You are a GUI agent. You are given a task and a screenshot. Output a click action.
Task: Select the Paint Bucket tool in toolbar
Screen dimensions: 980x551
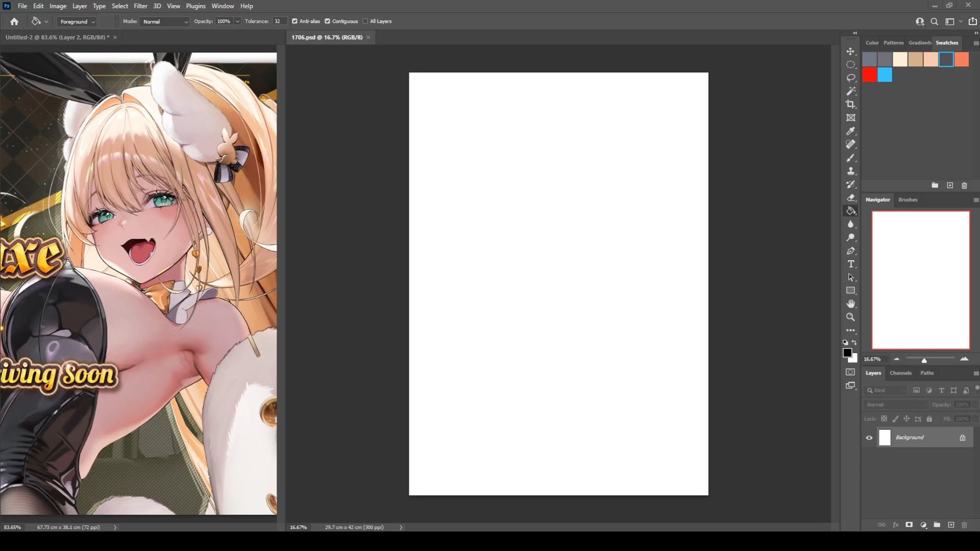click(850, 211)
